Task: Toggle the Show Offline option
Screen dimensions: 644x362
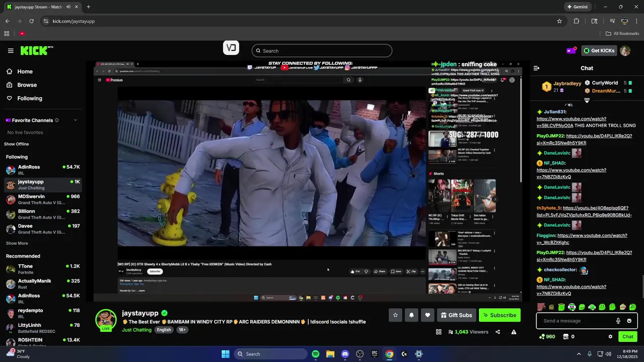Action: pyautogui.click(x=17, y=144)
